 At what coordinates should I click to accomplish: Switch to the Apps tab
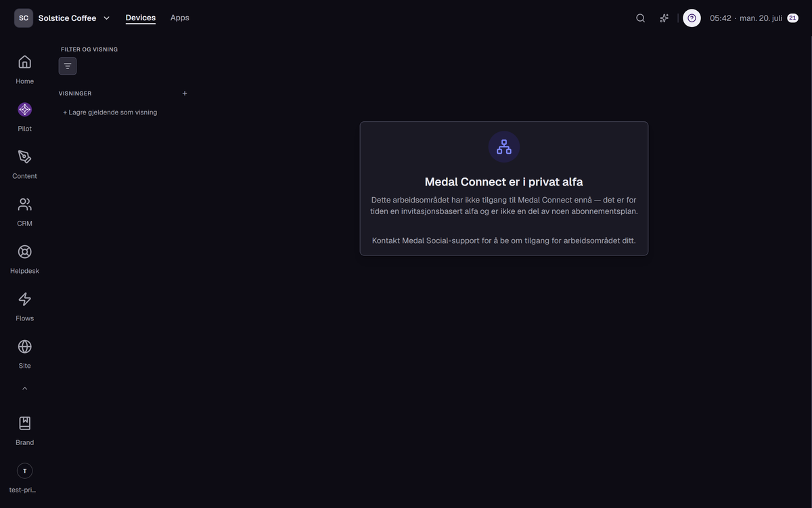[x=180, y=18]
